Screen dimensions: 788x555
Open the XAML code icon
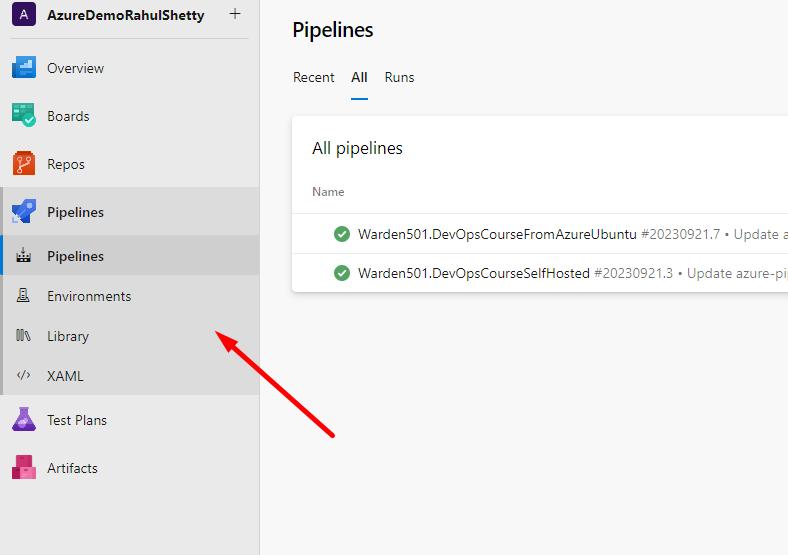[23, 375]
